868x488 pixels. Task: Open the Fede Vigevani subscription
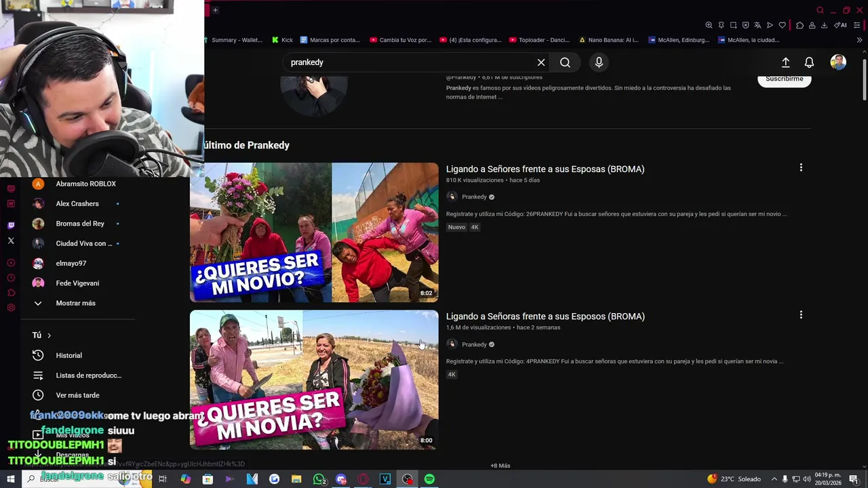[78, 283]
